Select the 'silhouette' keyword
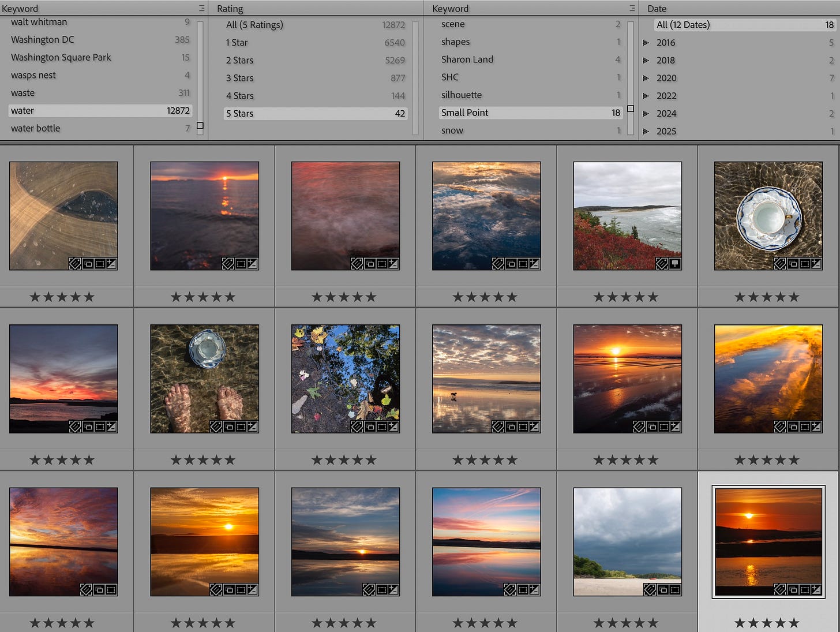Image resolution: width=840 pixels, height=632 pixels. coord(531,95)
